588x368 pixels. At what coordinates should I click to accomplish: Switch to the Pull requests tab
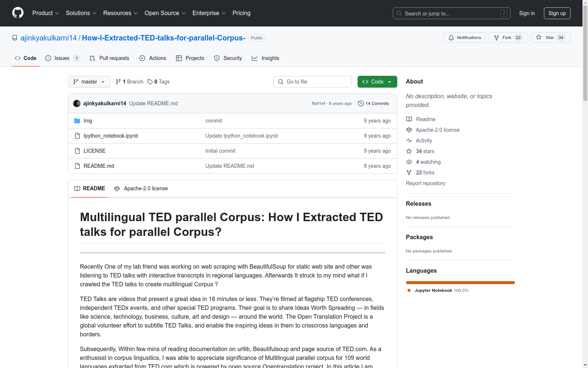(x=110, y=58)
